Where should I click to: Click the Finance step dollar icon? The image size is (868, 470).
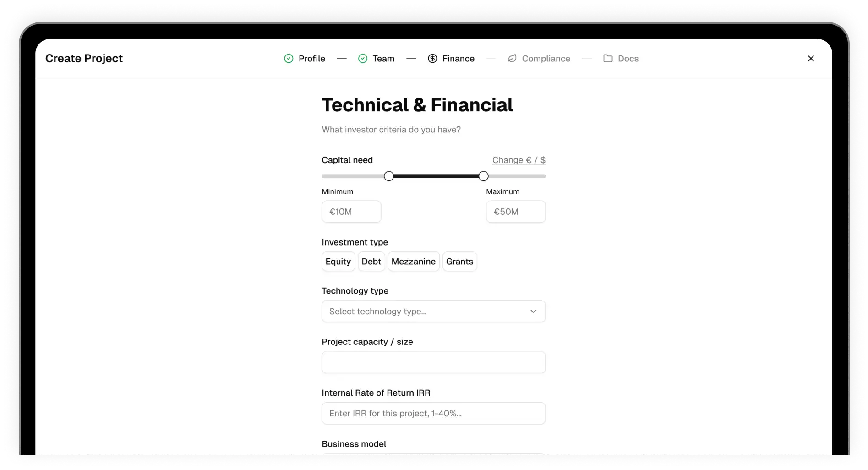432,59
